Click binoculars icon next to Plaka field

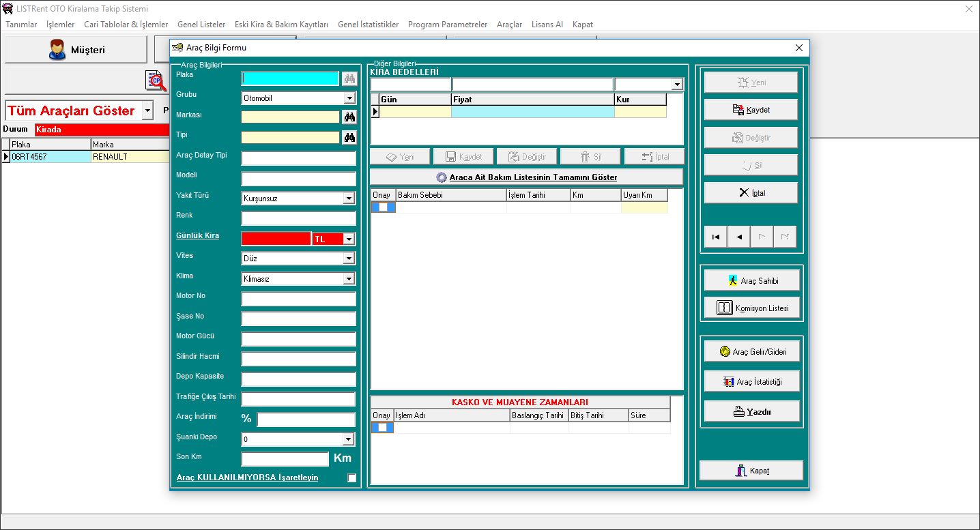click(x=349, y=78)
